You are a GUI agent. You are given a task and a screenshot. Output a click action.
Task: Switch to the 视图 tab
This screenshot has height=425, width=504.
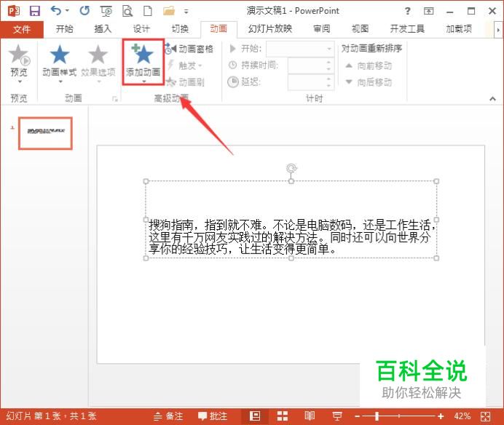pos(360,29)
